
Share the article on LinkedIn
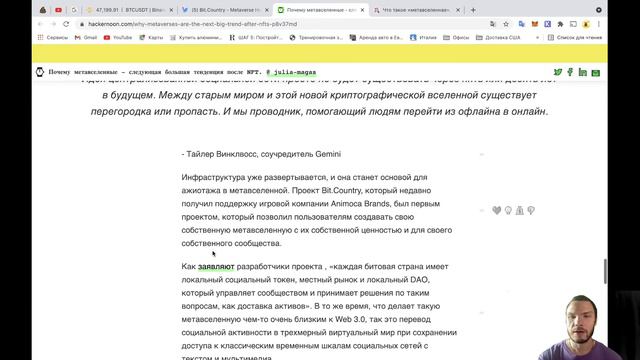tap(583, 72)
